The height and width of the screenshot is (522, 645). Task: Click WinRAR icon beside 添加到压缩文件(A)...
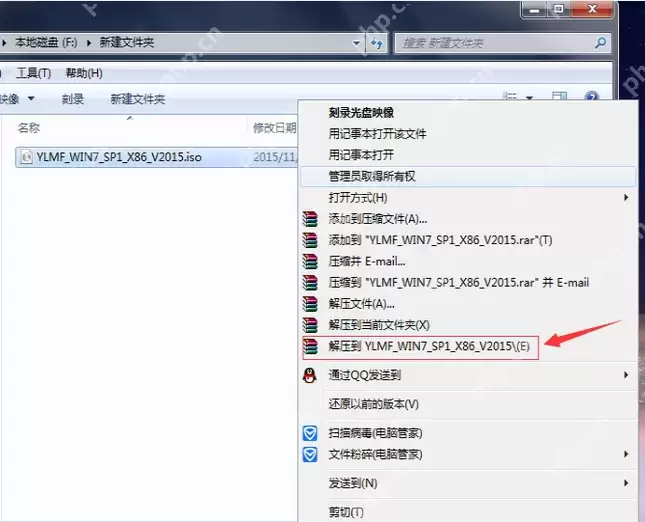click(x=310, y=219)
